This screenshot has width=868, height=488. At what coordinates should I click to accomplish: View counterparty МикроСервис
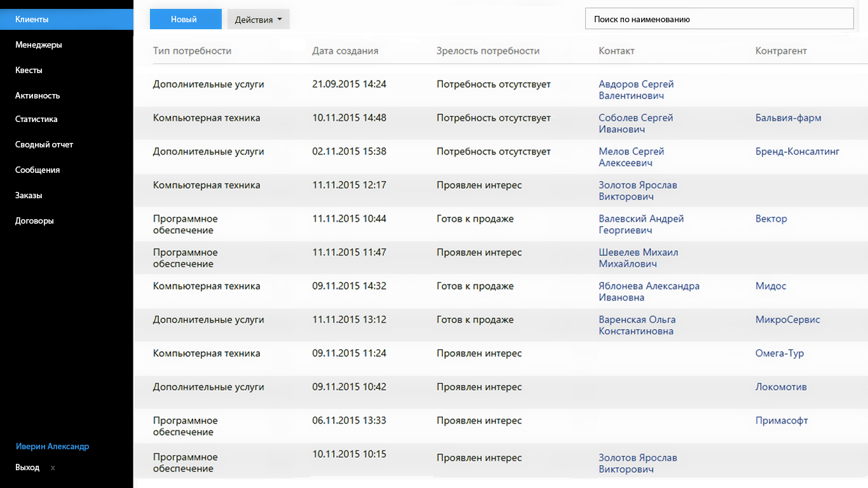point(788,320)
